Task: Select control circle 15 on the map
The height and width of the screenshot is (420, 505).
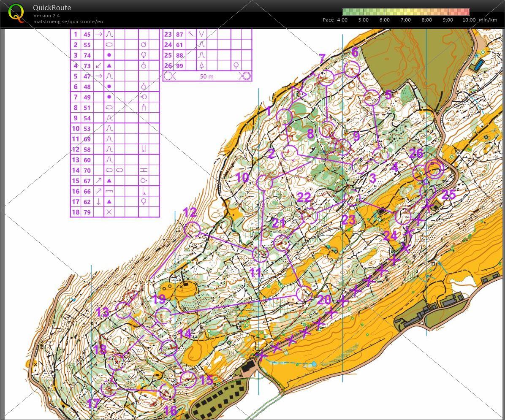Action: pyautogui.click(x=188, y=379)
